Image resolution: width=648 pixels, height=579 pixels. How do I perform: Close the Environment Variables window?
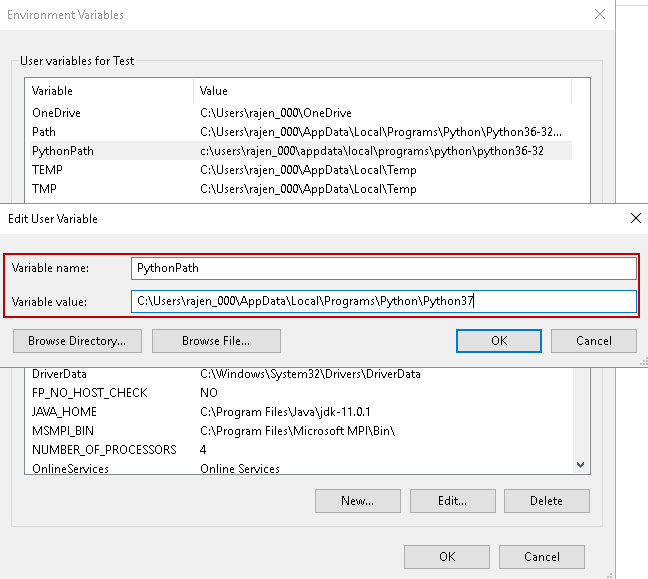[600, 15]
